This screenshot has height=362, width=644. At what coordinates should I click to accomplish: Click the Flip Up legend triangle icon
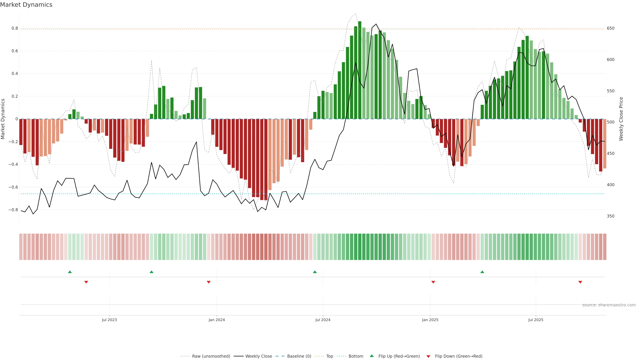click(371, 356)
